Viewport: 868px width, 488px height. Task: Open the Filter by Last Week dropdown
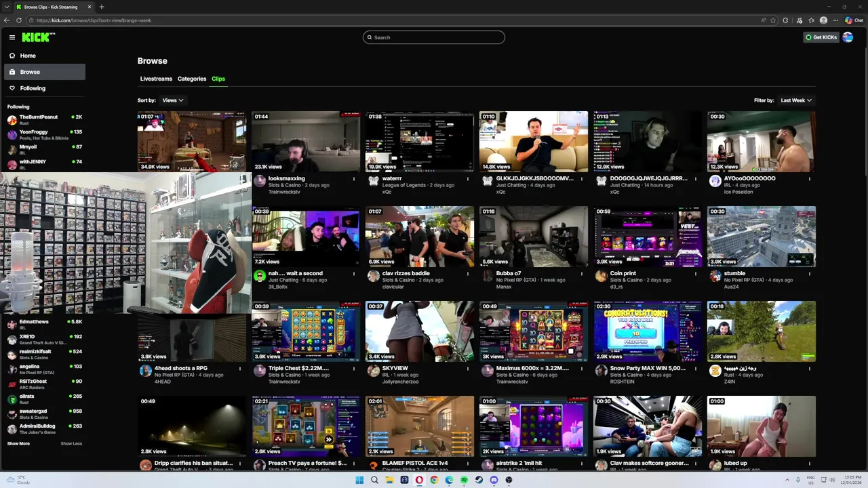pos(796,100)
